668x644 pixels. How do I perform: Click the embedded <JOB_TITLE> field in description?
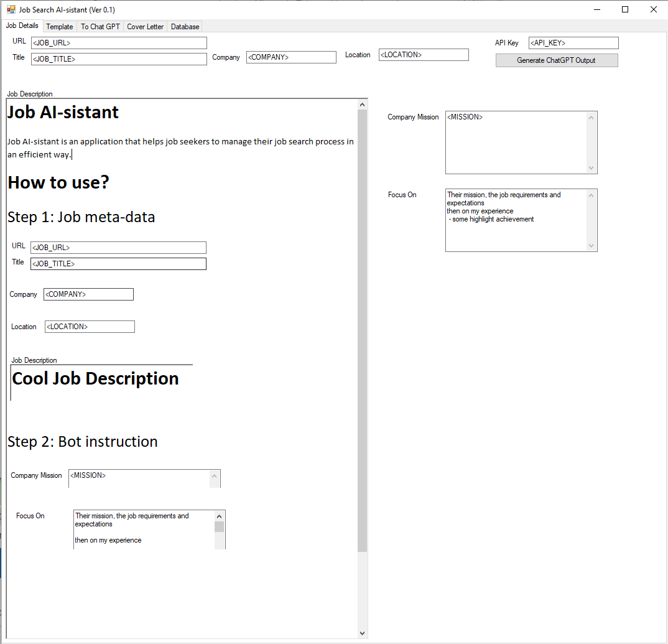(118, 264)
